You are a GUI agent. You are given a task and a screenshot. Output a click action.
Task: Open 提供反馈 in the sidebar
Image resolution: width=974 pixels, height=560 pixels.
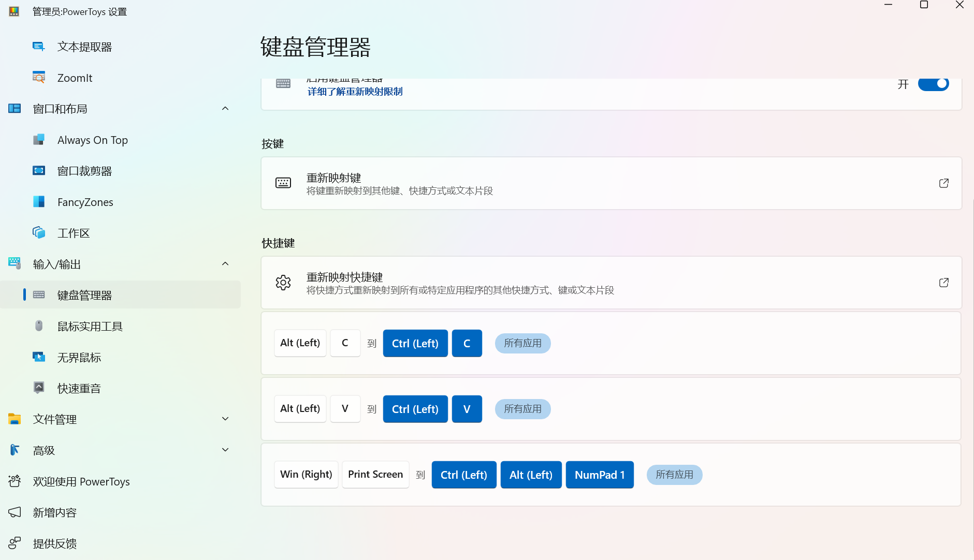pyautogui.click(x=55, y=543)
